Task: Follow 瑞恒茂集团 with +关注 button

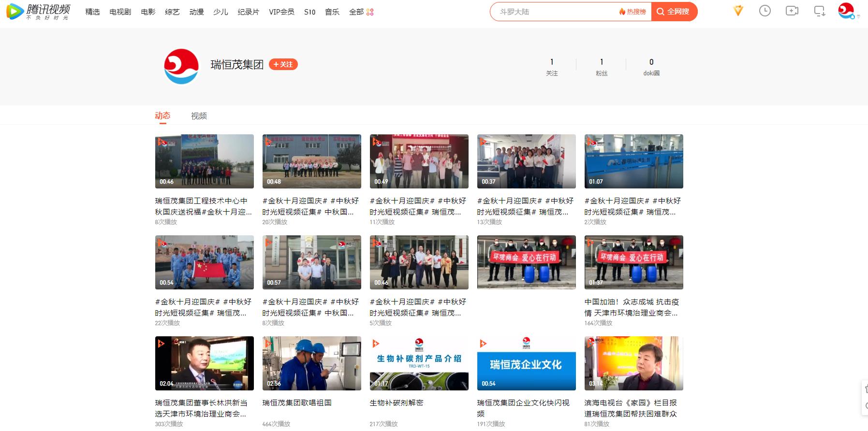Action: [283, 64]
